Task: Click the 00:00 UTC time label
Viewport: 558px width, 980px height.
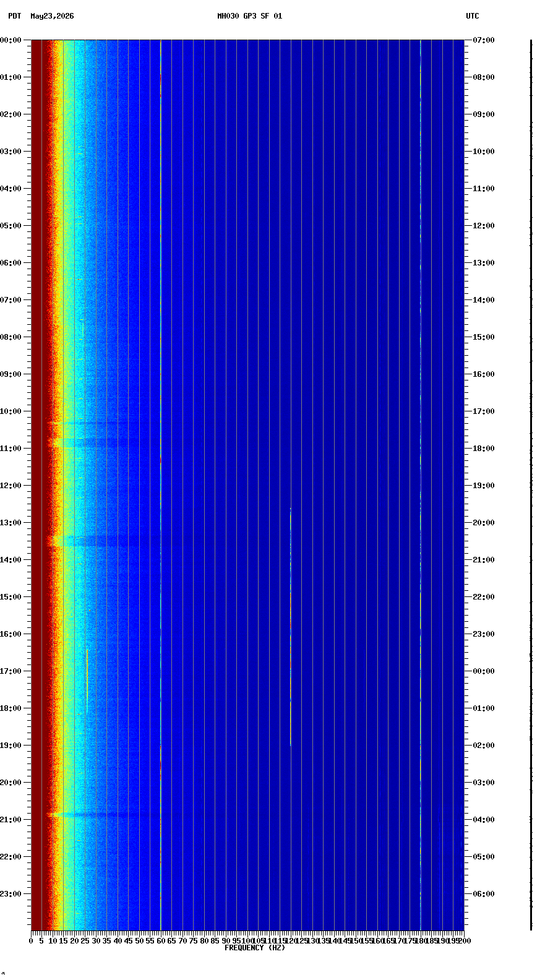Action: pyautogui.click(x=484, y=671)
